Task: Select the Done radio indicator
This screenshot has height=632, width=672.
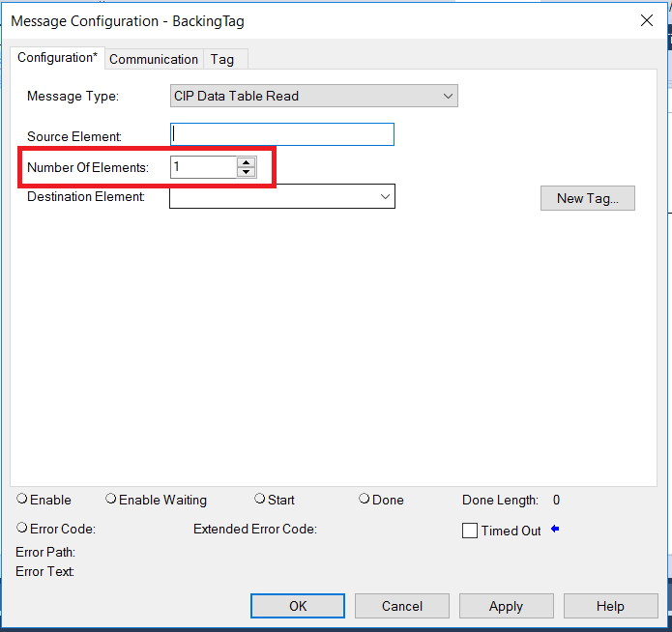Action: pos(365,499)
